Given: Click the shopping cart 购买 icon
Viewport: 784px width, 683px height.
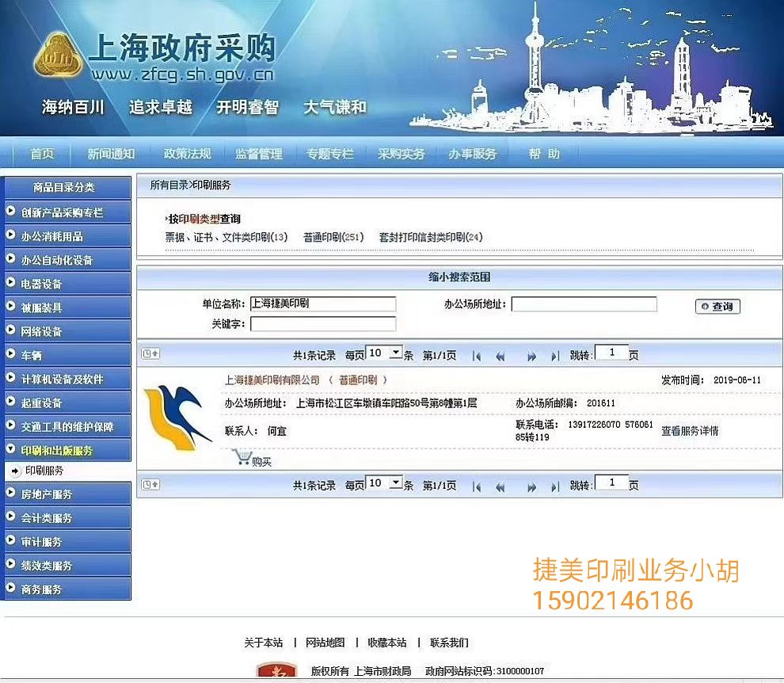Looking at the screenshot, I should (x=242, y=458).
